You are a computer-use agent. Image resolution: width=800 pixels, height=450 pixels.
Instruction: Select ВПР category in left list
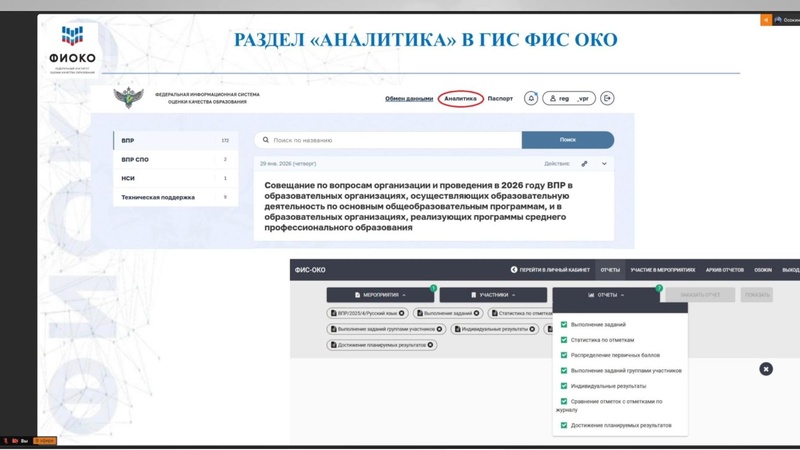pyautogui.click(x=176, y=140)
